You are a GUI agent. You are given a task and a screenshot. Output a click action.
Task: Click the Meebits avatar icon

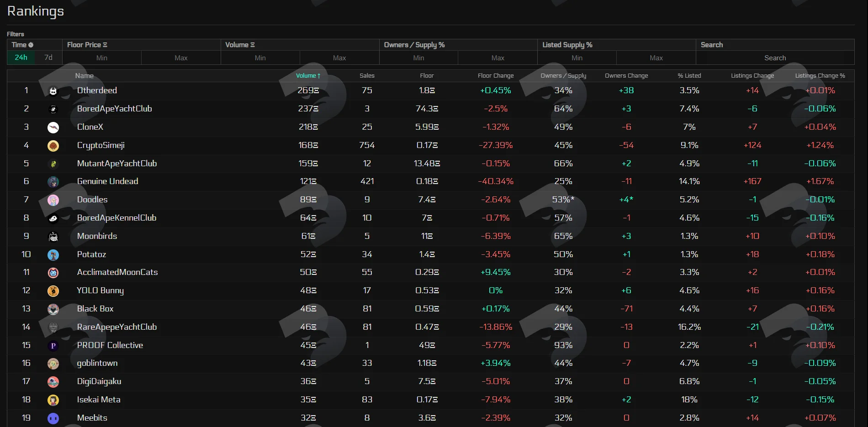pyautogui.click(x=53, y=418)
